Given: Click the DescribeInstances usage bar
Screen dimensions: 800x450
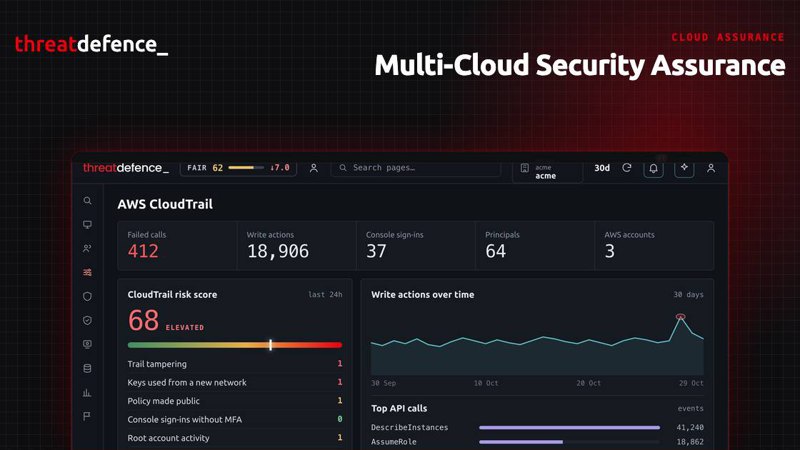Looking at the screenshot, I should 569,428.
